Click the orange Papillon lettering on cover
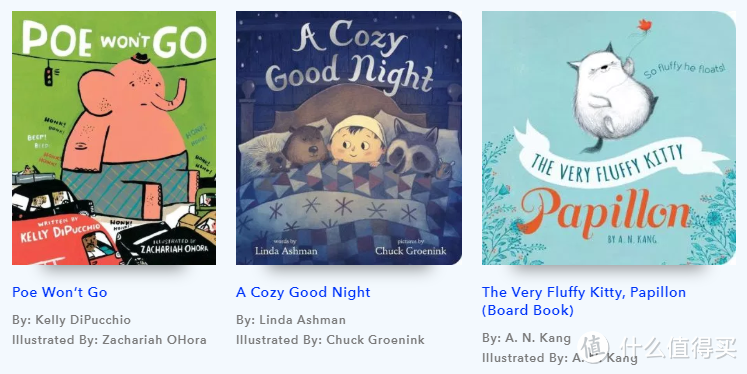Viewport: 747px width, 374px height. pos(604,212)
